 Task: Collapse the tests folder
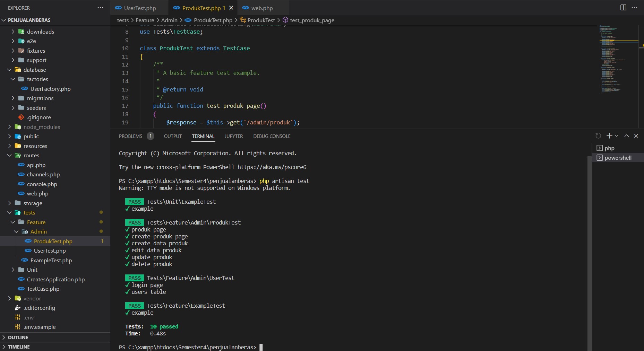[9, 212]
